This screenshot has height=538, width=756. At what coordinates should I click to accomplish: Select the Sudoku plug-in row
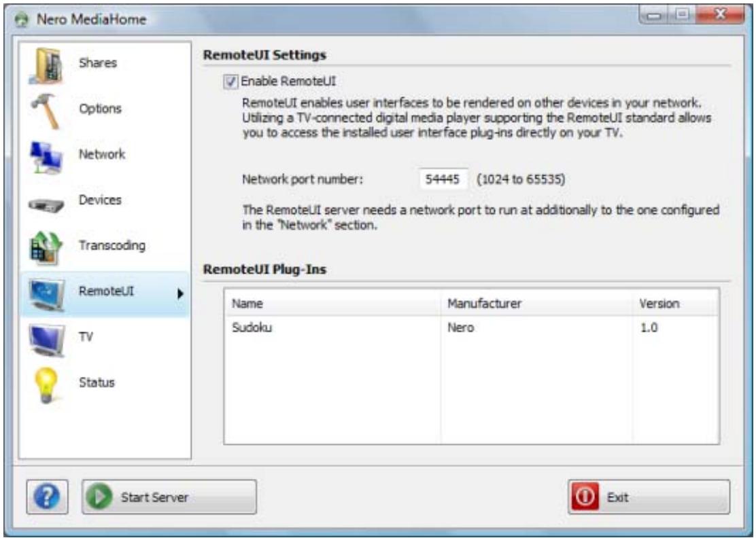tap(472, 327)
